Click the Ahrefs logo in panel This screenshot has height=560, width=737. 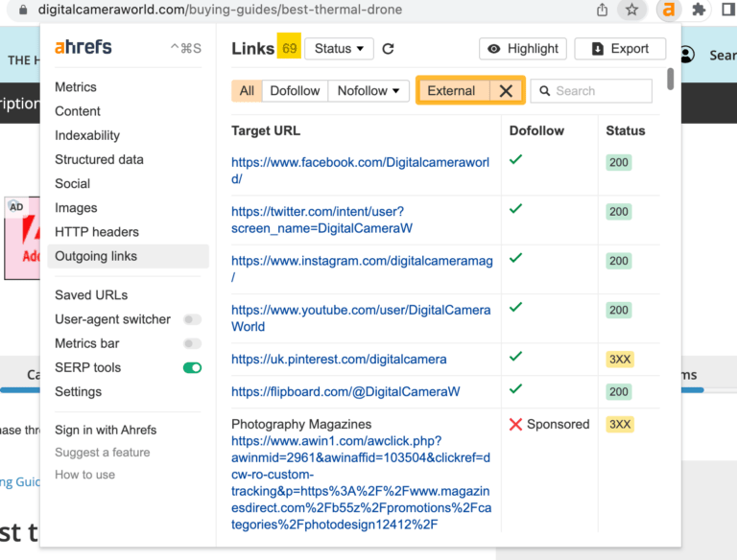point(83,47)
